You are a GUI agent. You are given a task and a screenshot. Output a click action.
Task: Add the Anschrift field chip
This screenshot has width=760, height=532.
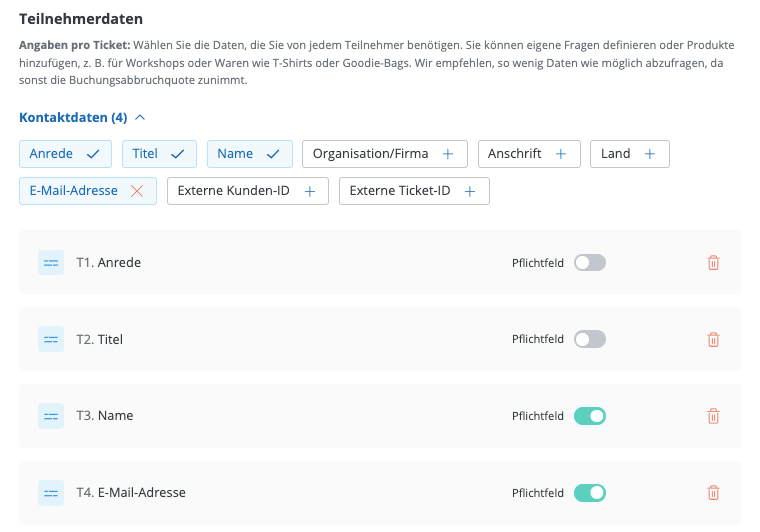click(528, 154)
